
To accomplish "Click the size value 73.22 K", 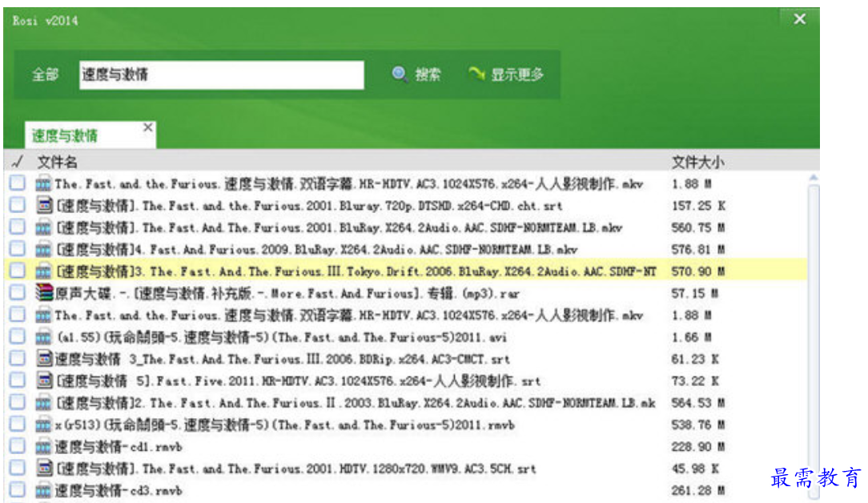I will coord(695,381).
